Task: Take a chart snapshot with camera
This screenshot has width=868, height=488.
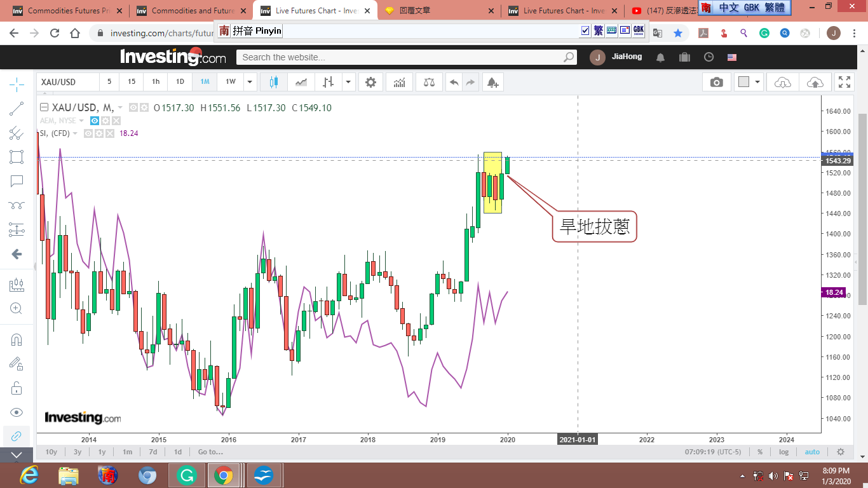Action: (716, 82)
